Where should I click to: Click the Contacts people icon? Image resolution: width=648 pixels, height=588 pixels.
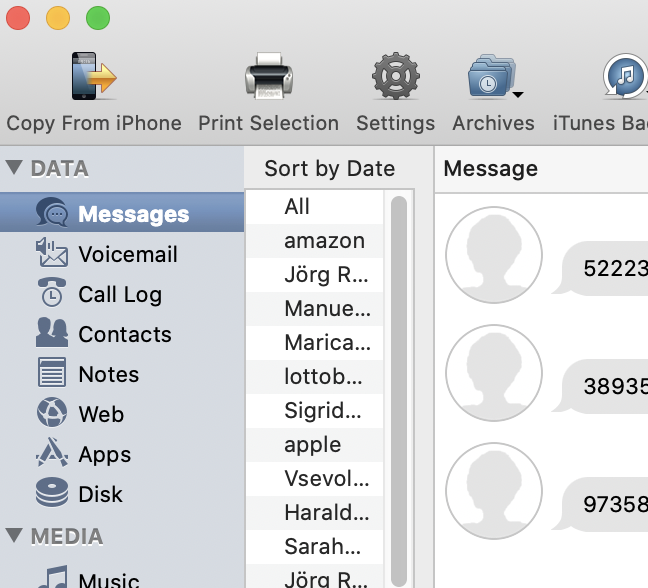52,333
